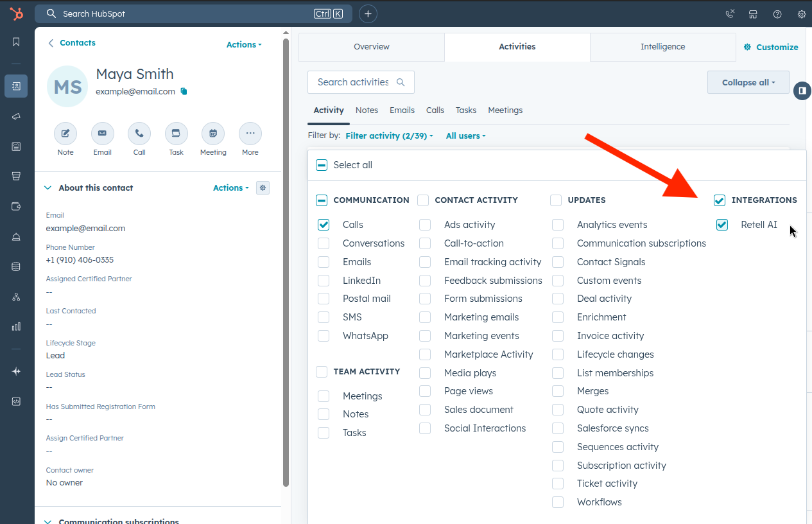Open the Development code icon in sidebar
This screenshot has height=524, width=812.
(x=16, y=401)
